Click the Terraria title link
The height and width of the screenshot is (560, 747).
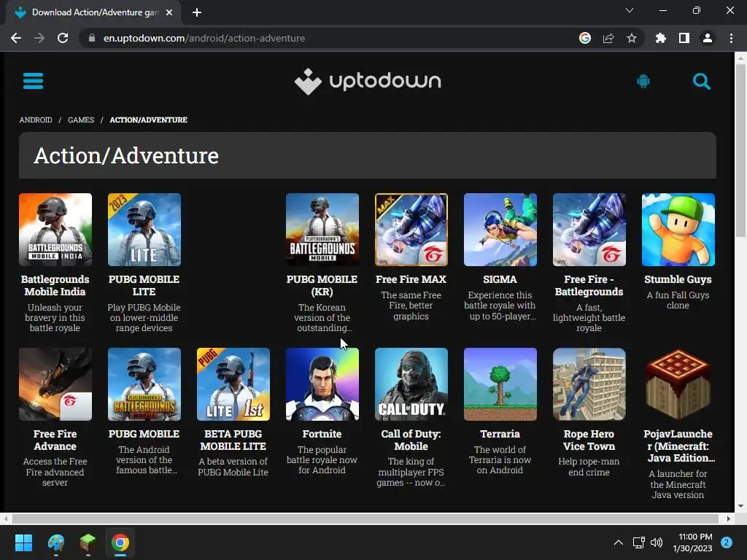[500, 434]
